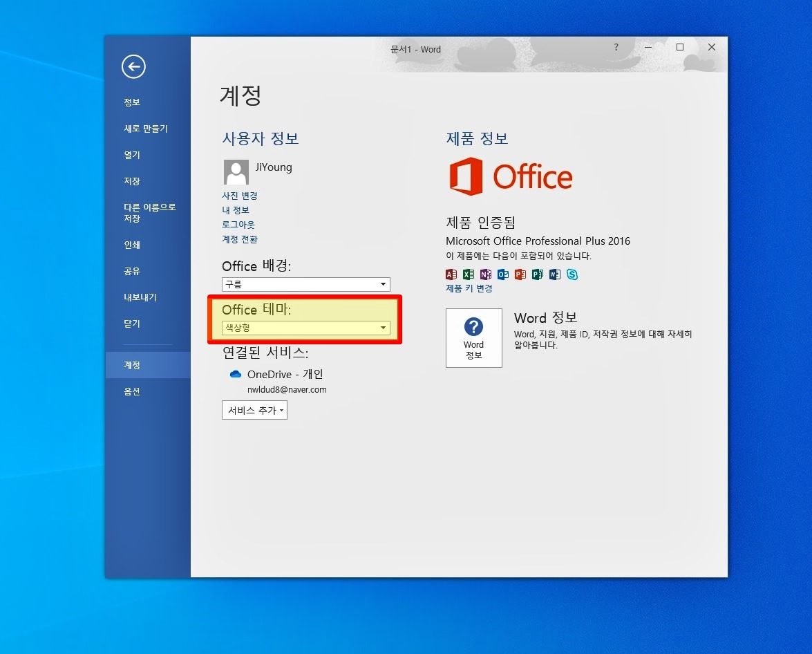Open the Office 배경 dropdown showing 구름
Image resolution: width=812 pixels, height=654 pixels.
tap(305, 284)
